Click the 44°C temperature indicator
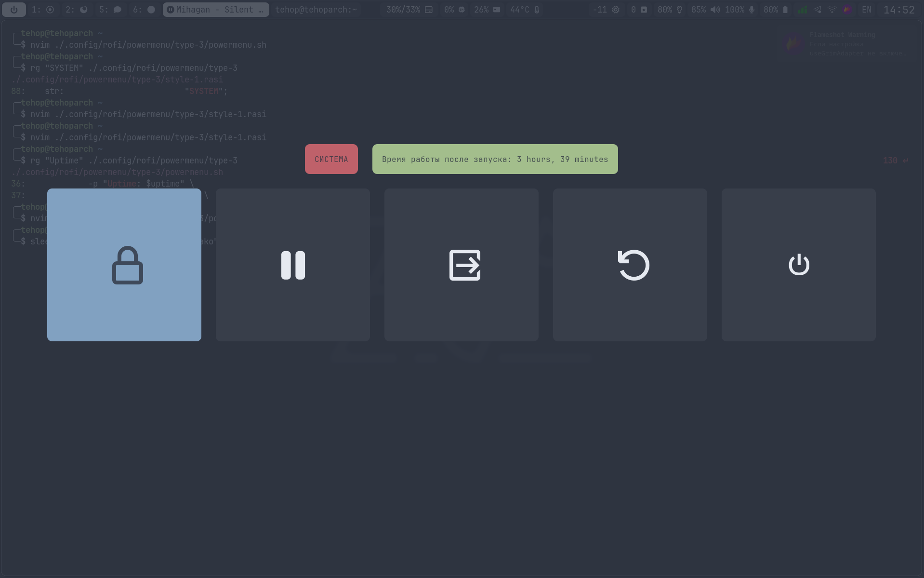Viewport: 924px width, 578px height. 525,10
